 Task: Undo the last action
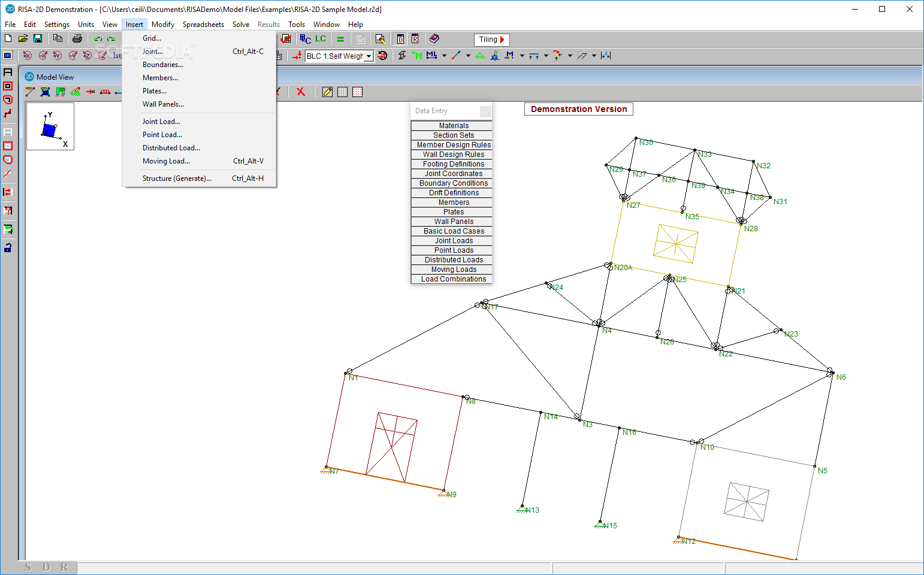[x=98, y=38]
